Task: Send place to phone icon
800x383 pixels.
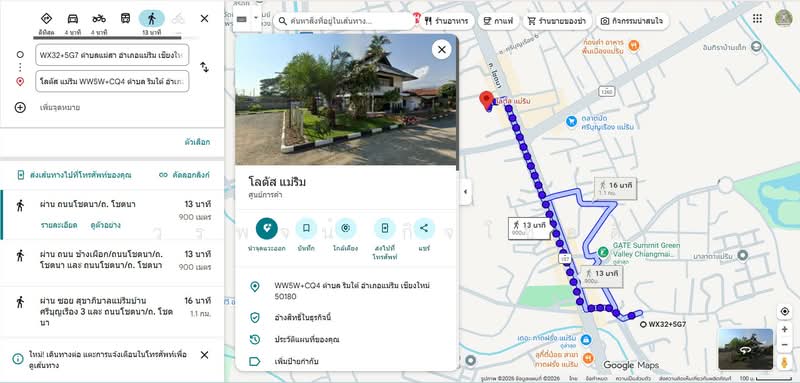Action: [x=385, y=228]
